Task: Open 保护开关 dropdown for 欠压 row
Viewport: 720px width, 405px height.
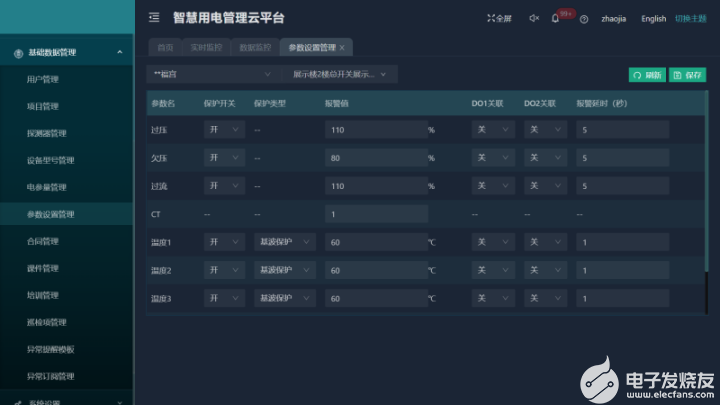Action: pyautogui.click(x=224, y=158)
